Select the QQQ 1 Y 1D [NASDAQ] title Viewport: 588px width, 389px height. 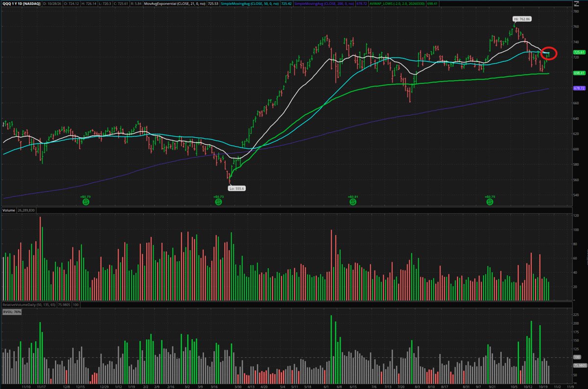(x=21, y=4)
